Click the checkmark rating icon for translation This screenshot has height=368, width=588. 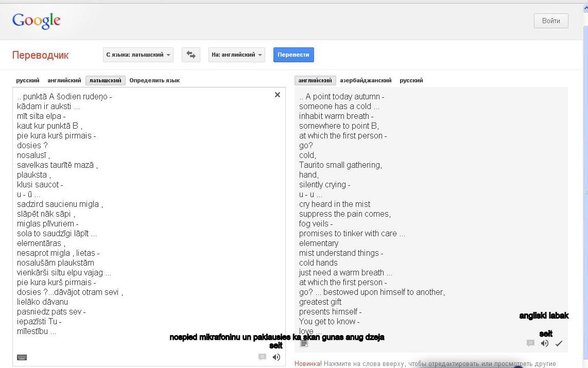tap(559, 343)
